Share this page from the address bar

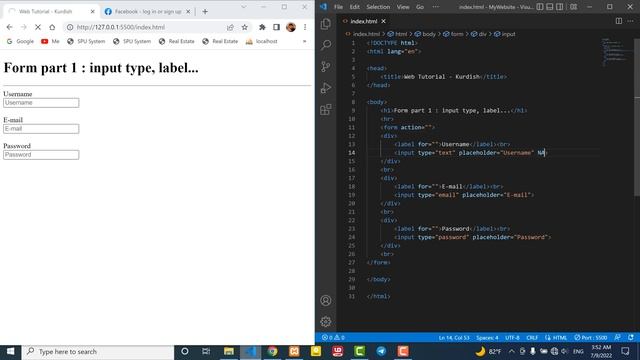[x=230, y=27]
